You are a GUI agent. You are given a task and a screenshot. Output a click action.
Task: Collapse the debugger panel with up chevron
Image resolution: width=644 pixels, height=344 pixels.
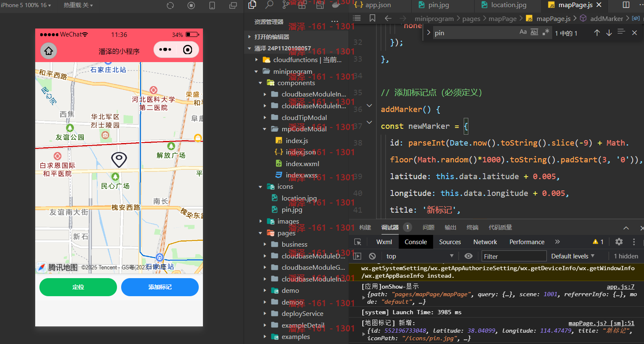(x=626, y=228)
